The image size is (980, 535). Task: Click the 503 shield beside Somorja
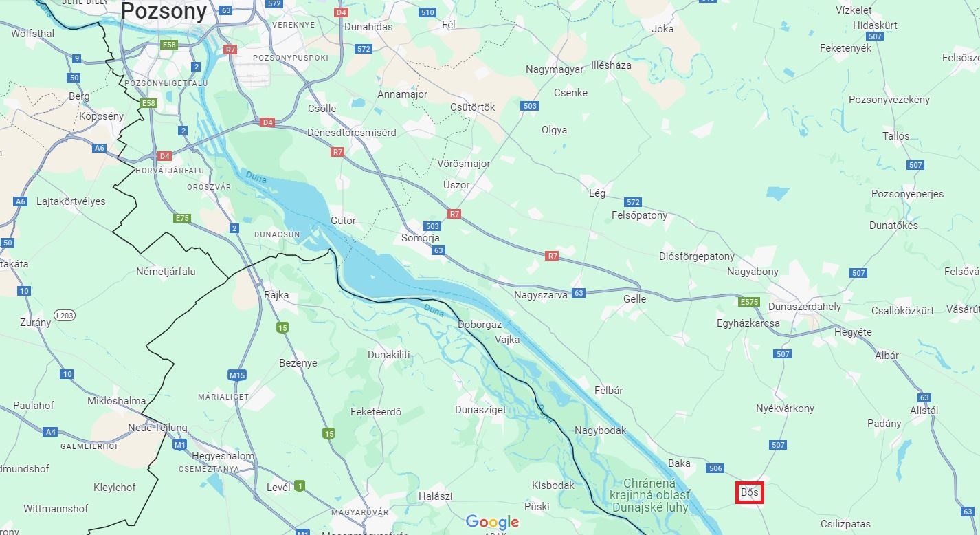(x=432, y=226)
